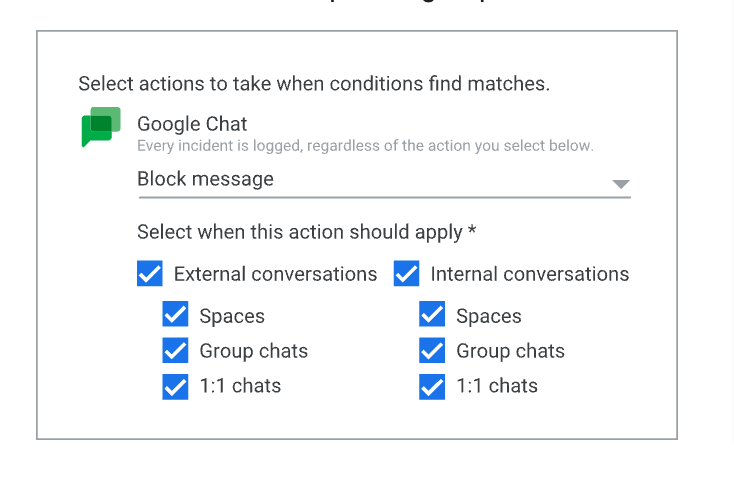The height and width of the screenshot is (482, 734).
Task: Toggle 1:1 chats under Internal conversations
Action: pos(432,387)
